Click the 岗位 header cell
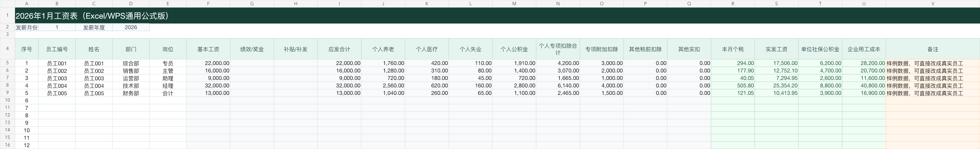This screenshot has width=980, height=149. coord(168,49)
